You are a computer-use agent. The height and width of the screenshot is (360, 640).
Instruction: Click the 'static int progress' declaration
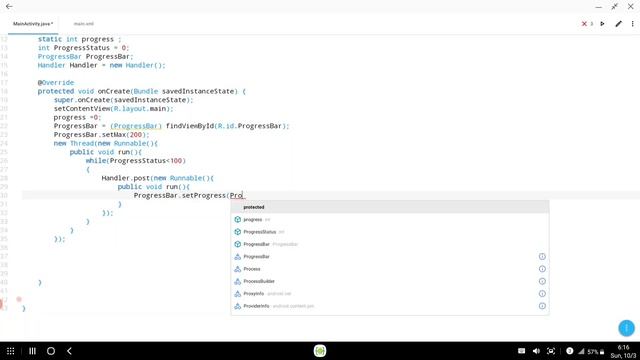[x=79, y=39]
